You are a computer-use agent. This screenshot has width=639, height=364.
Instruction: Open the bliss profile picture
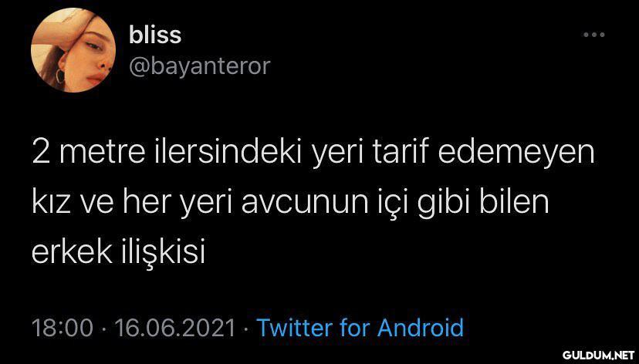pos(73,50)
